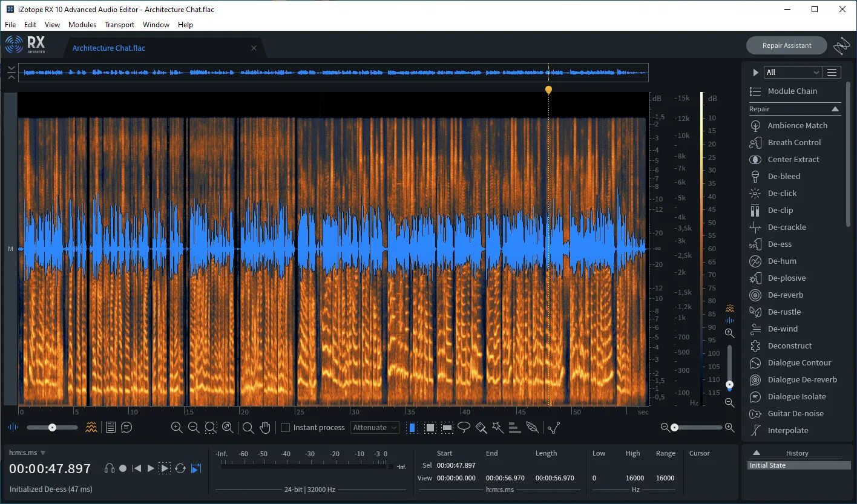Select the Grab (hand) tool
The height and width of the screenshot is (504, 857).
pyautogui.click(x=265, y=427)
